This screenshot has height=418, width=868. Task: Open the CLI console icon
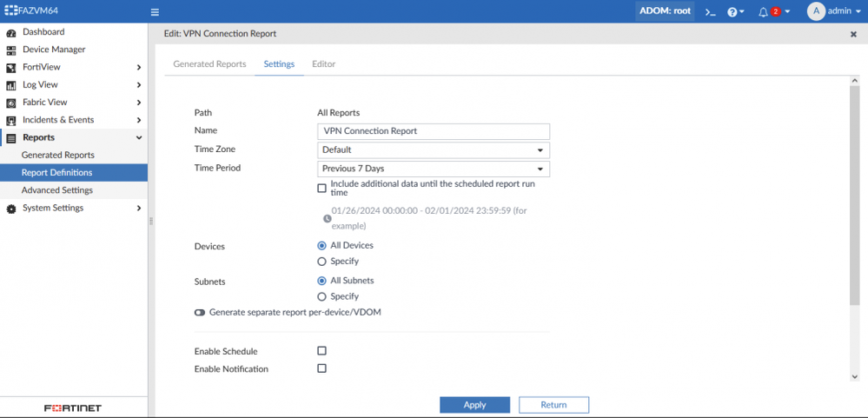710,12
